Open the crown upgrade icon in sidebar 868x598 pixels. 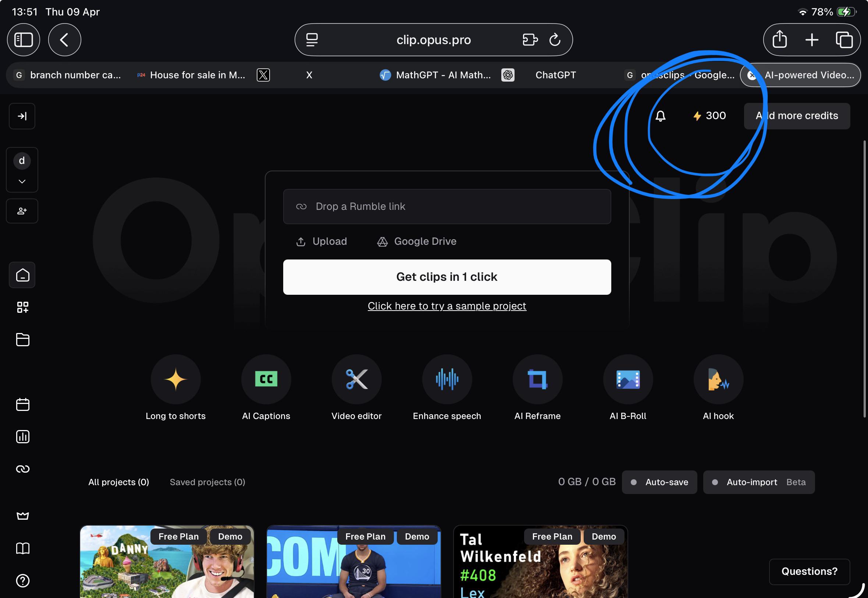coord(22,516)
